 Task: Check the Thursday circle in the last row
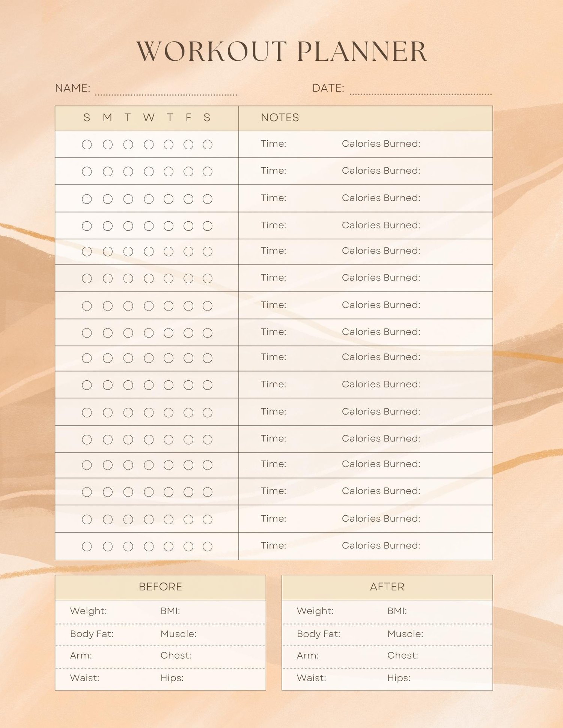click(169, 546)
